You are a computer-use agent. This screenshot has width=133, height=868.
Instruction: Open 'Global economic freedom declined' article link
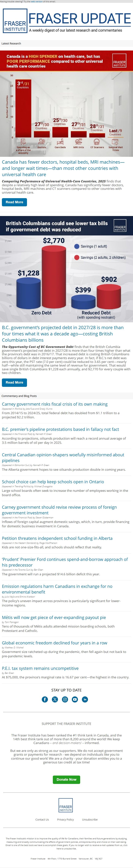(x=55, y=643)
